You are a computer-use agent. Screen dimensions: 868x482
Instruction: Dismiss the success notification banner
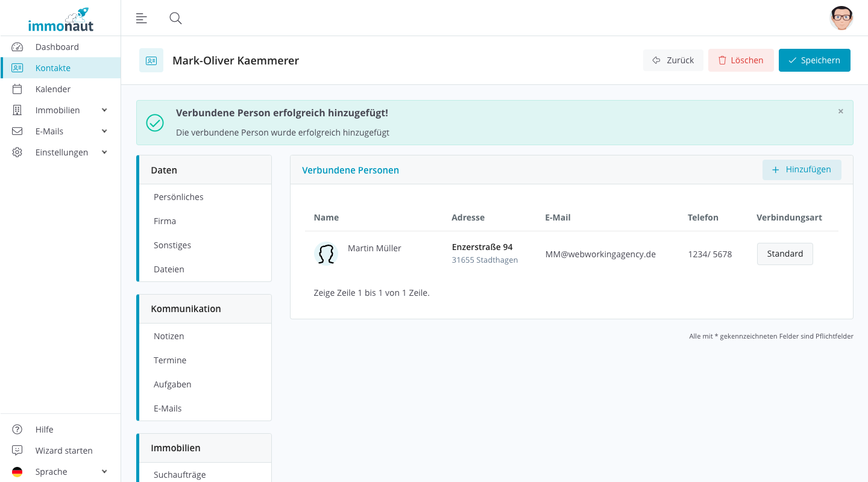pyautogui.click(x=840, y=111)
